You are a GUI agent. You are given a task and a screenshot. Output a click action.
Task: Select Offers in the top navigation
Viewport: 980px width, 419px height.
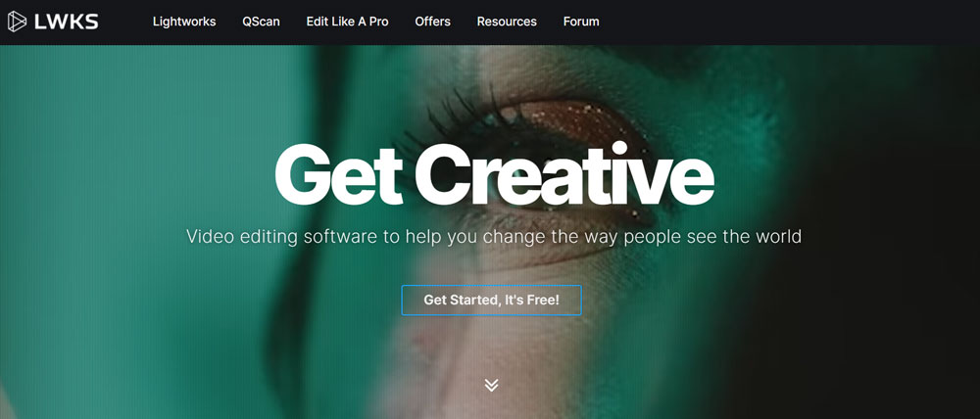432,22
